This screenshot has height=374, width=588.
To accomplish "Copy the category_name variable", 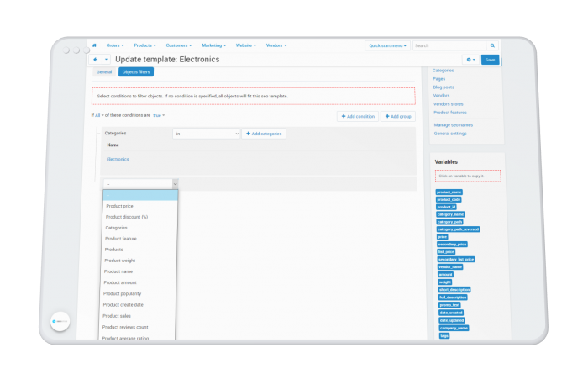I will pos(451,214).
